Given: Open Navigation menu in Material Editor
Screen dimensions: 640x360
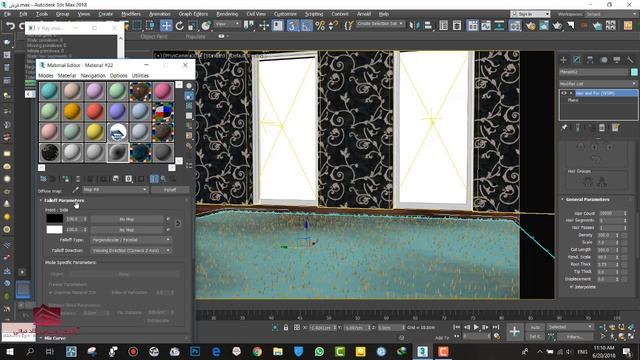Looking at the screenshot, I should point(93,76).
